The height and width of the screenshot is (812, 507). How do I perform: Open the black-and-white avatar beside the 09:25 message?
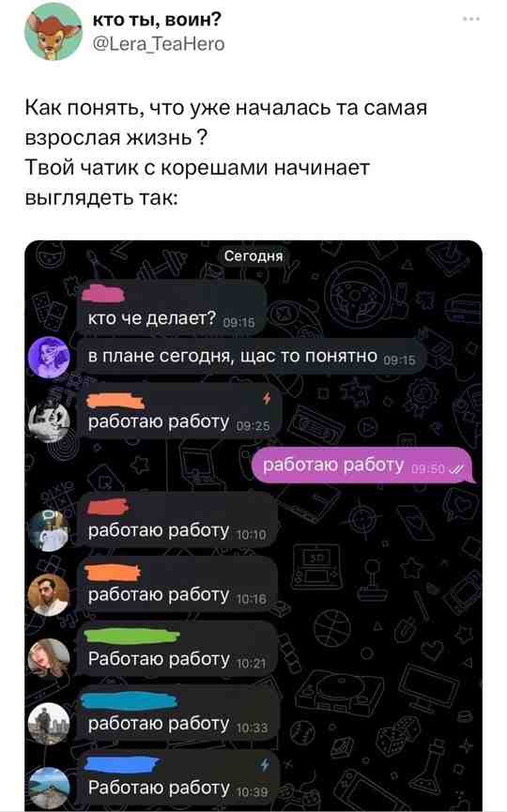coord(49,421)
